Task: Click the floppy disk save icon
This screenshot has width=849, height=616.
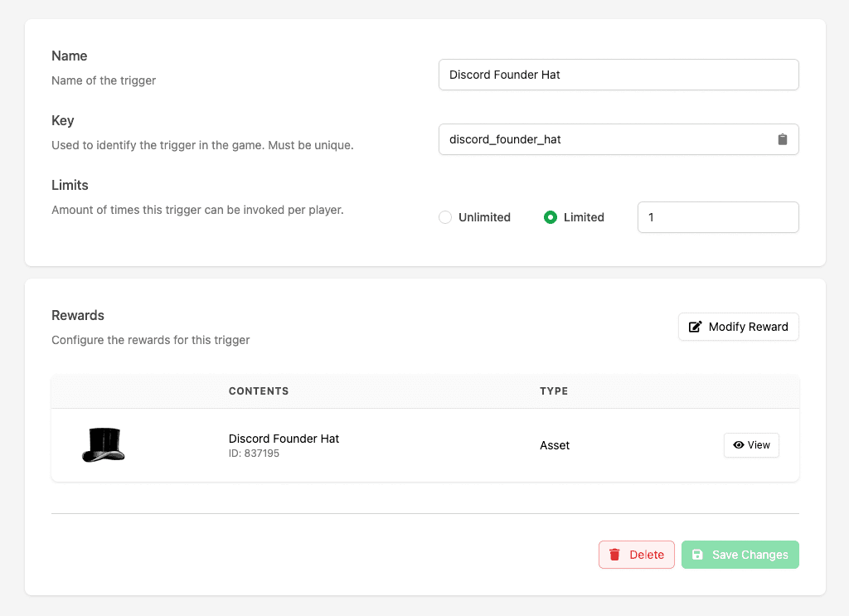Action: coord(697,555)
